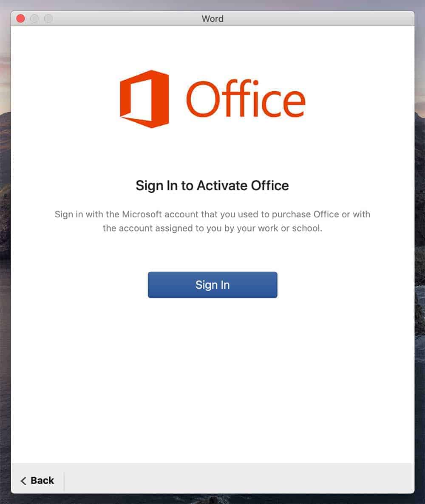Click the blank area above the Office logo

212,48
